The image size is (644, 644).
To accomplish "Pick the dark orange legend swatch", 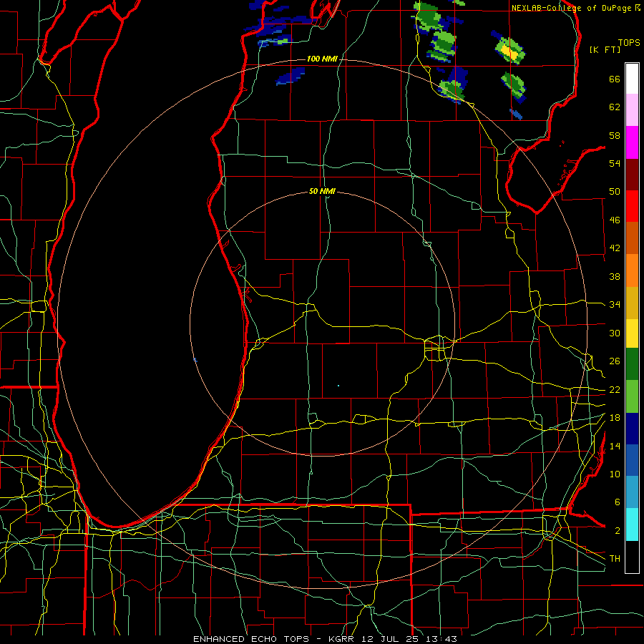I will coord(632,238).
